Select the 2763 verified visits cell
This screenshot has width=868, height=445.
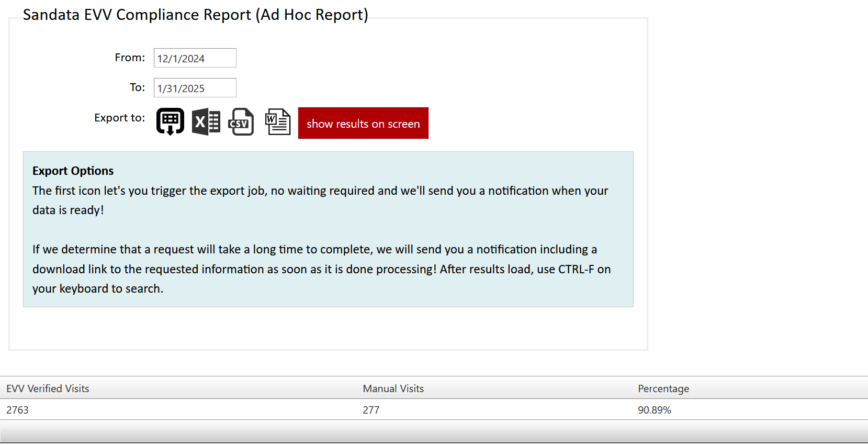17,410
